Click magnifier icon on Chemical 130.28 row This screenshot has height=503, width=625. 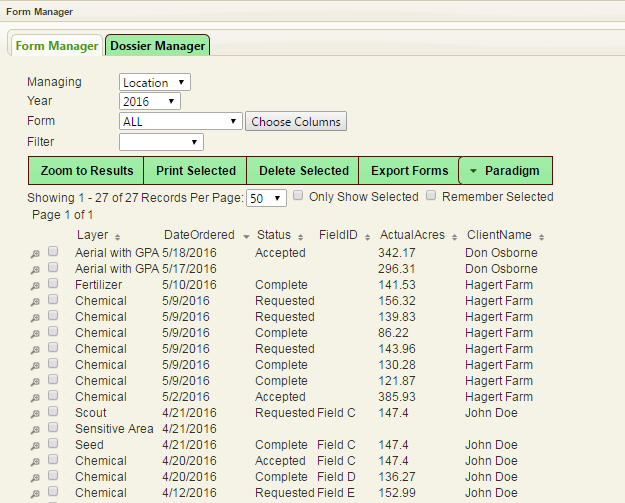click(35, 365)
